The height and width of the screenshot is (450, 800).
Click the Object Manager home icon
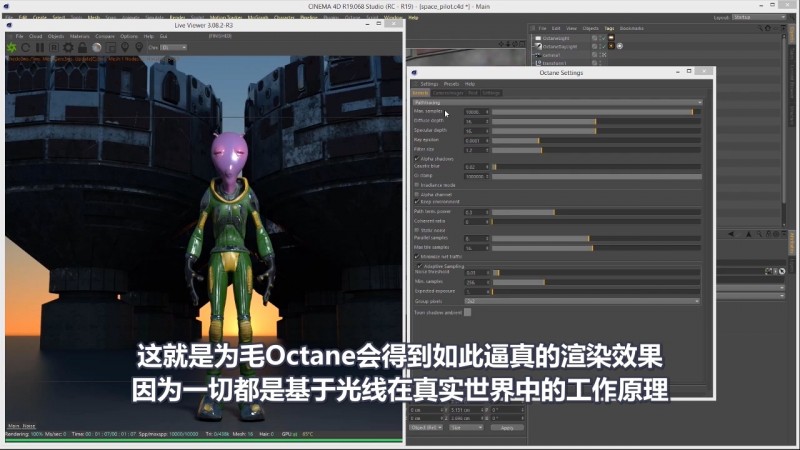point(767,28)
